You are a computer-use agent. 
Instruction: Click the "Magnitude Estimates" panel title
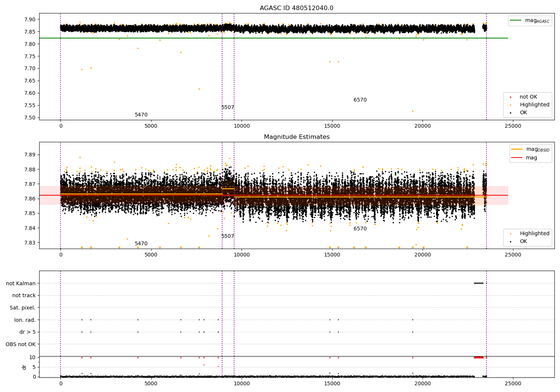coord(296,137)
